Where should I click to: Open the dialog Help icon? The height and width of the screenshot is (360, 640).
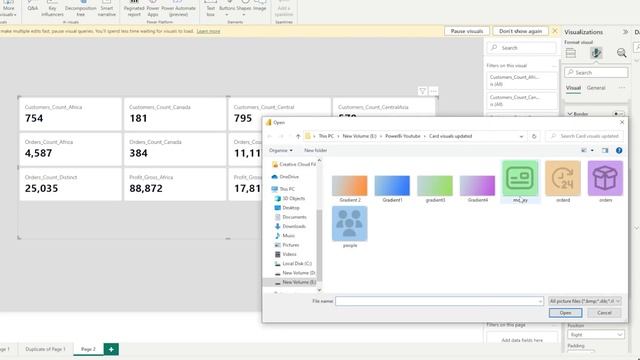pyautogui.click(x=619, y=151)
